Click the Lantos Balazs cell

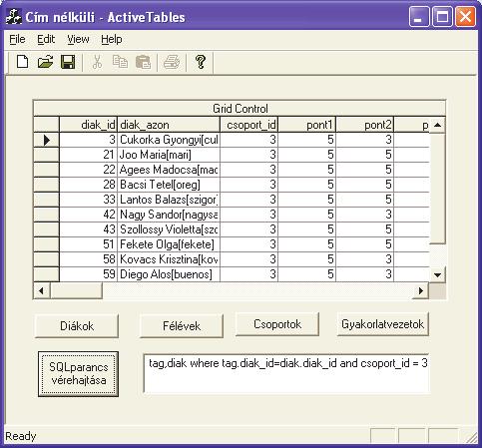click(x=169, y=200)
